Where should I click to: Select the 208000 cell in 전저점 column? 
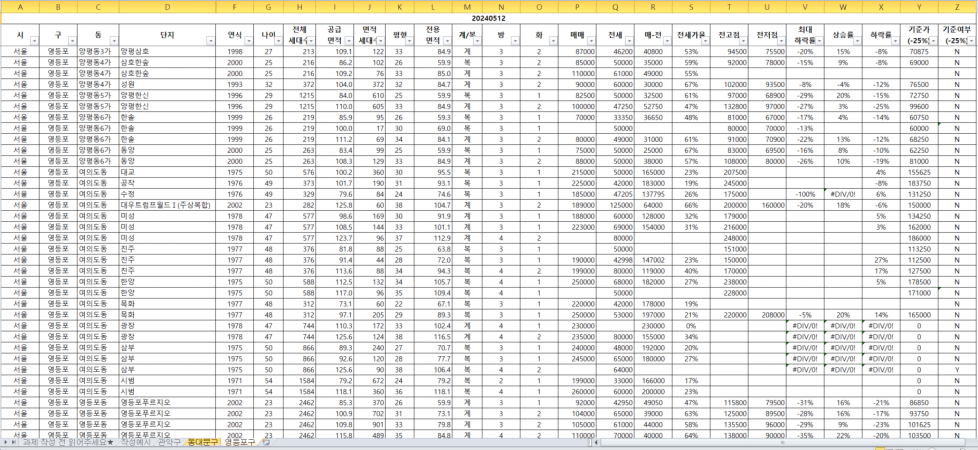(766, 314)
